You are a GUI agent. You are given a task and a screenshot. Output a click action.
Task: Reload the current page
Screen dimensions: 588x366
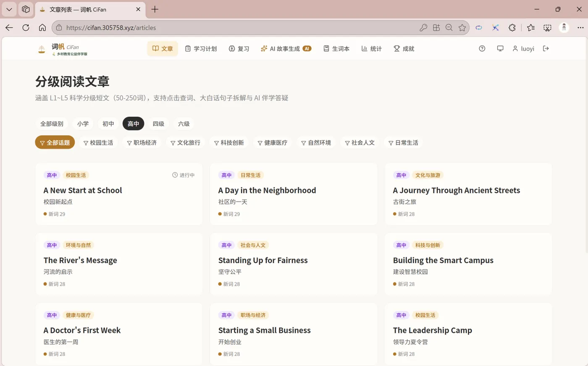click(26, 28)
